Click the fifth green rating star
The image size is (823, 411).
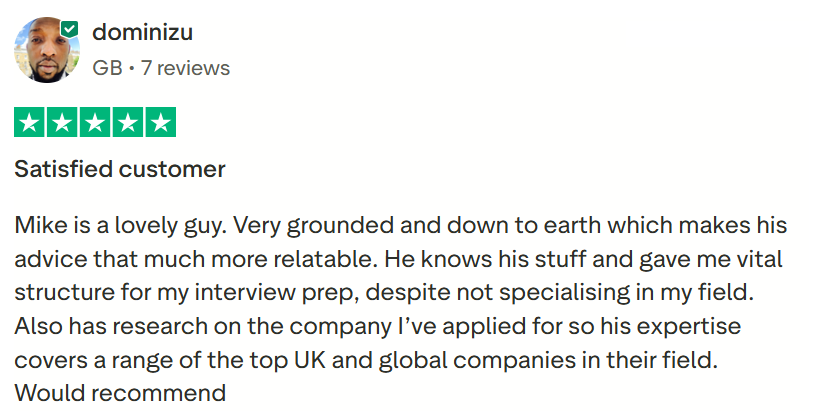click(x=160, y=122)
